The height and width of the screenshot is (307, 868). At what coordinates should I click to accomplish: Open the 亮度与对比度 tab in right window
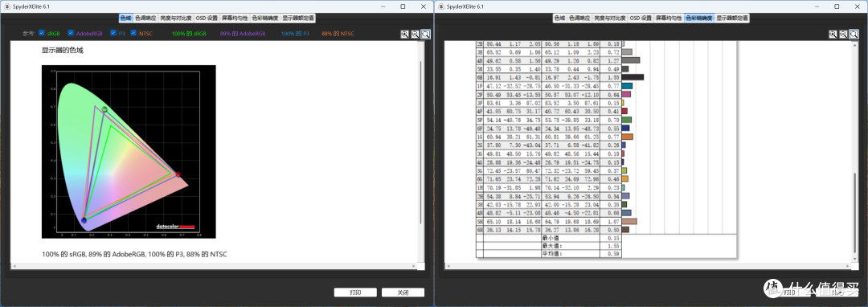(610, 18)
